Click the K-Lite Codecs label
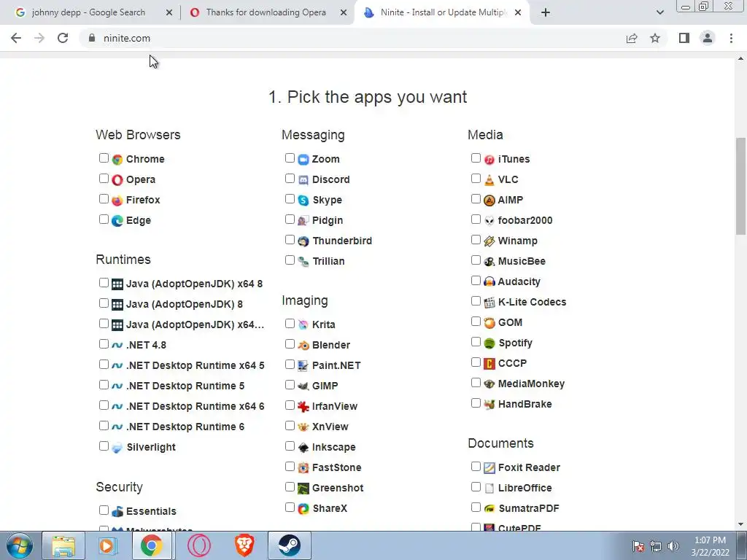 [x=532, y=303]
